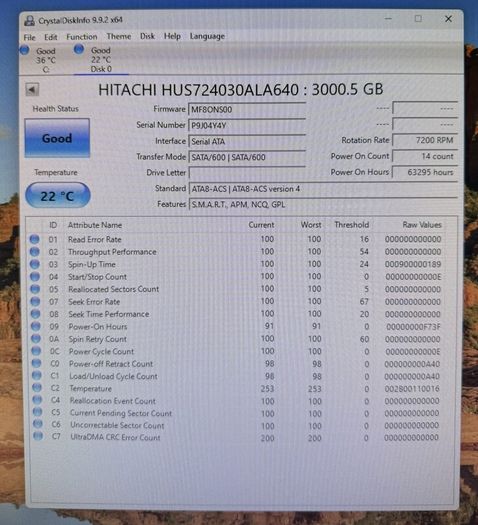This screenshot has height=525, width=478.
Task: Click the blue status orb for C: drive
Action: [24, 50]
